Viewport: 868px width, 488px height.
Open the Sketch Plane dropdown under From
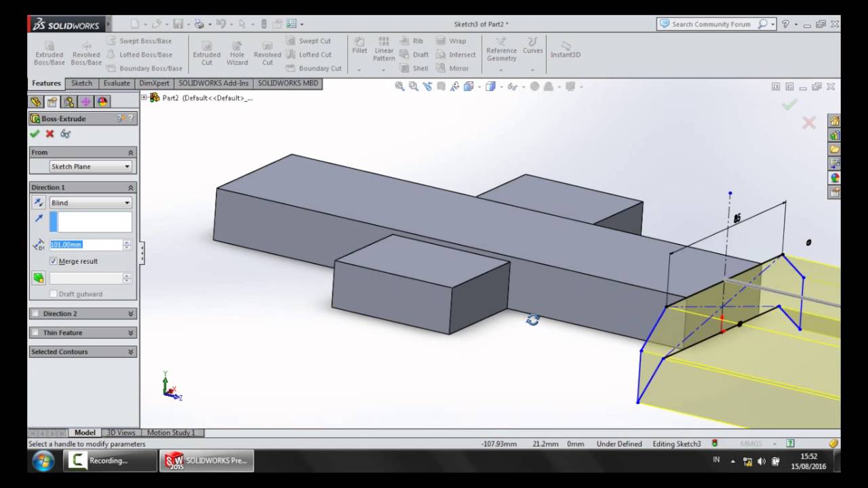pos(90,166)
